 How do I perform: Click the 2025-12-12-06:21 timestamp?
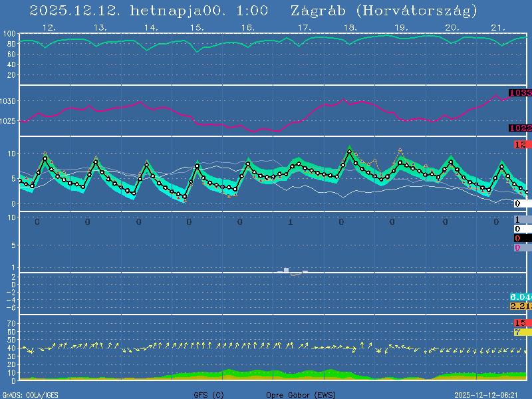(491, 395)
